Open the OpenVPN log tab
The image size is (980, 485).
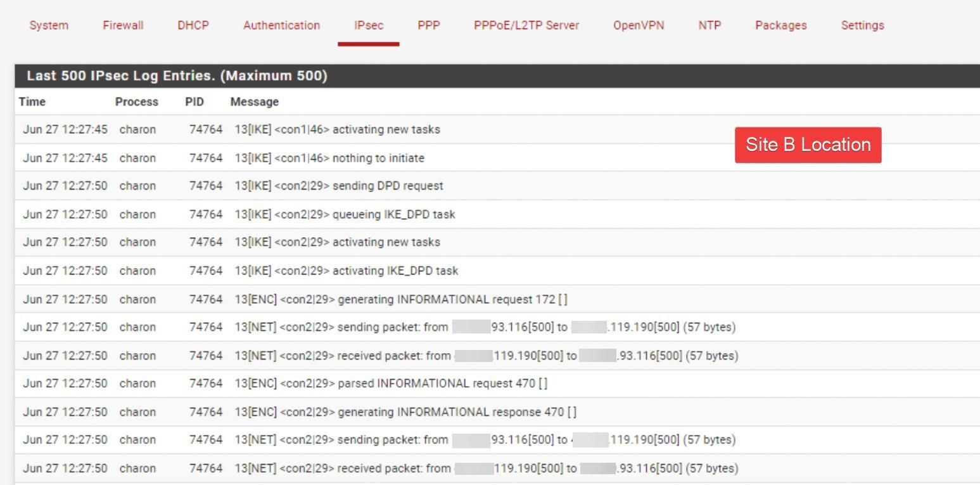point(639,25)
